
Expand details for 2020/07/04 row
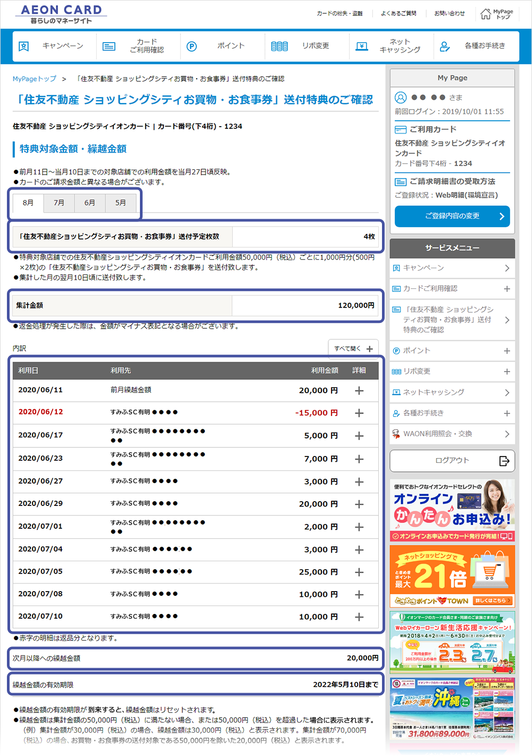360,550
